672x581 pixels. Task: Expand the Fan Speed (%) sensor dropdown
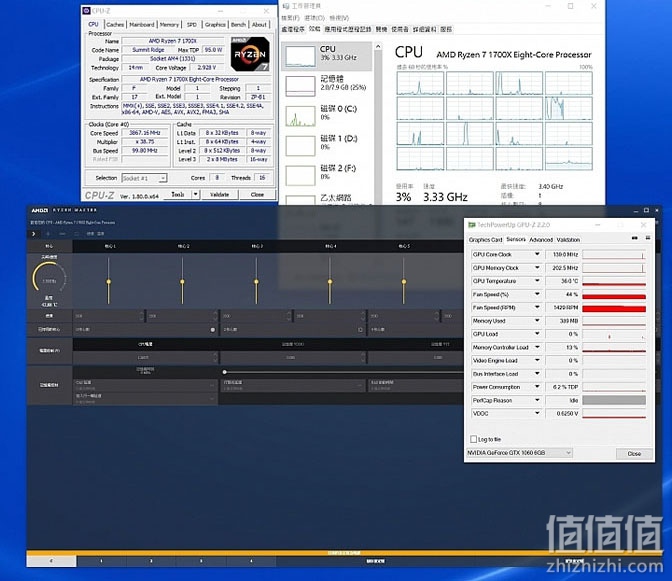coord(537,294)
